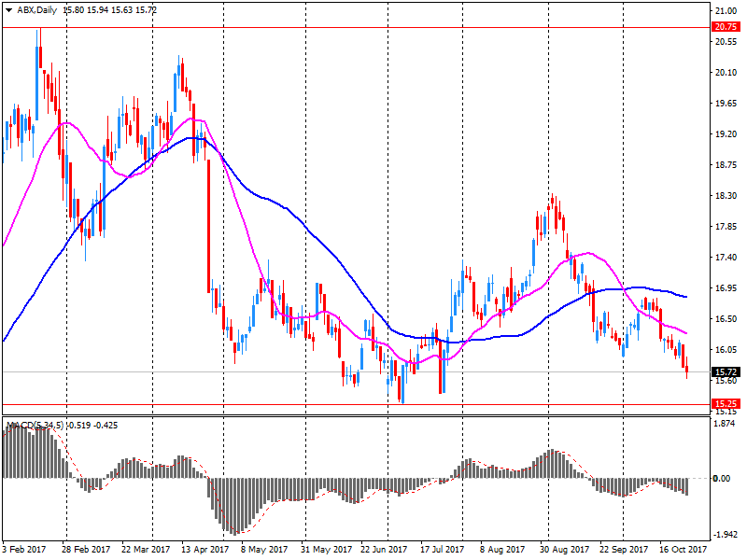Select the 15.25 red price level label
Image resolution: width=747 pixels, height=560 pixels.
point(726,404)
